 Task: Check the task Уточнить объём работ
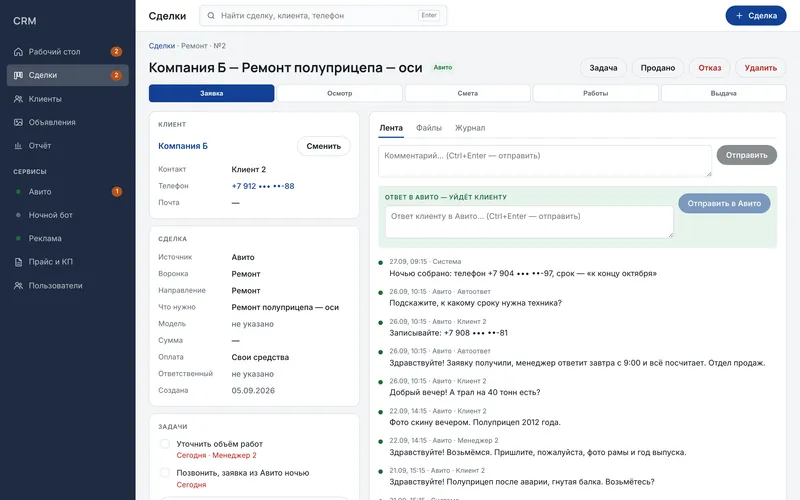pos(165,444)
